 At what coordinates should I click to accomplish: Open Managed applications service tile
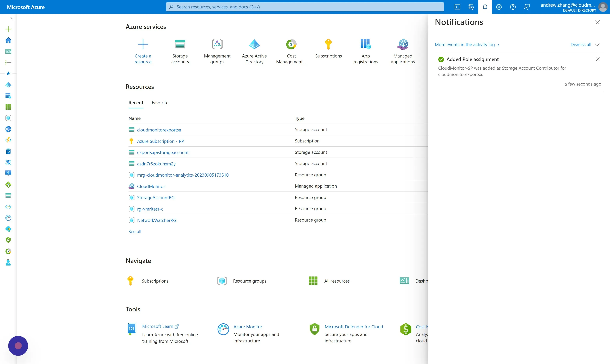(x=403, y=51)
